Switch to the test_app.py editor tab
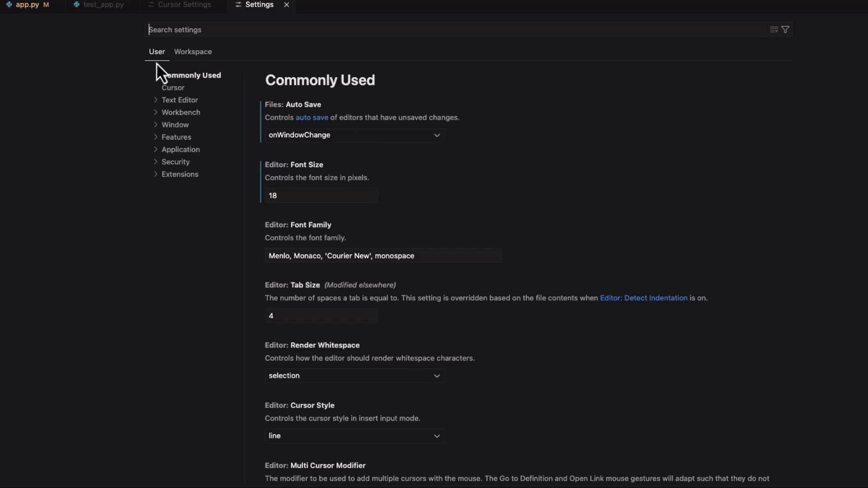 coord(103,5)
